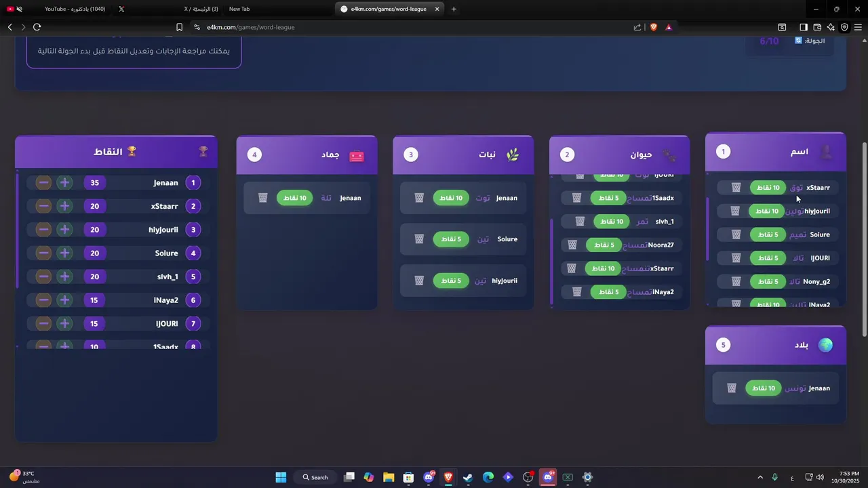This screenshot has width=868, height=488.
Task: Open the Brave main menu
Action: [858, 27]
